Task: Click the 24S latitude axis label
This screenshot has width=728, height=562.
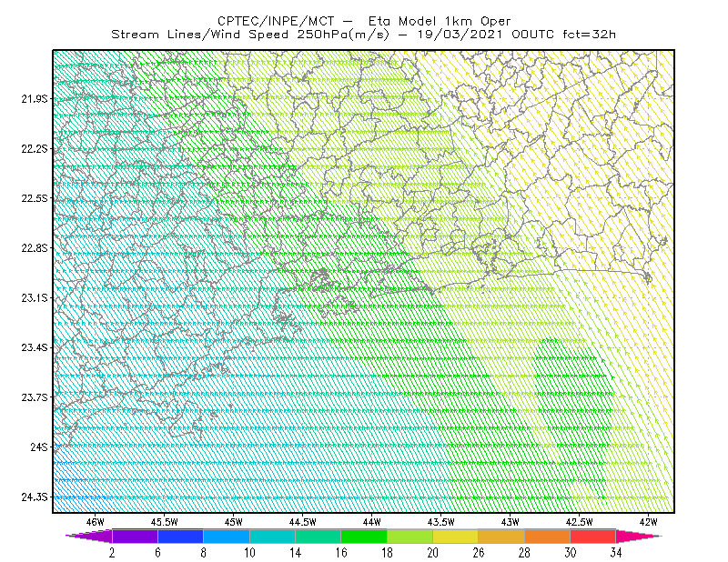Action: coord(39,447)
